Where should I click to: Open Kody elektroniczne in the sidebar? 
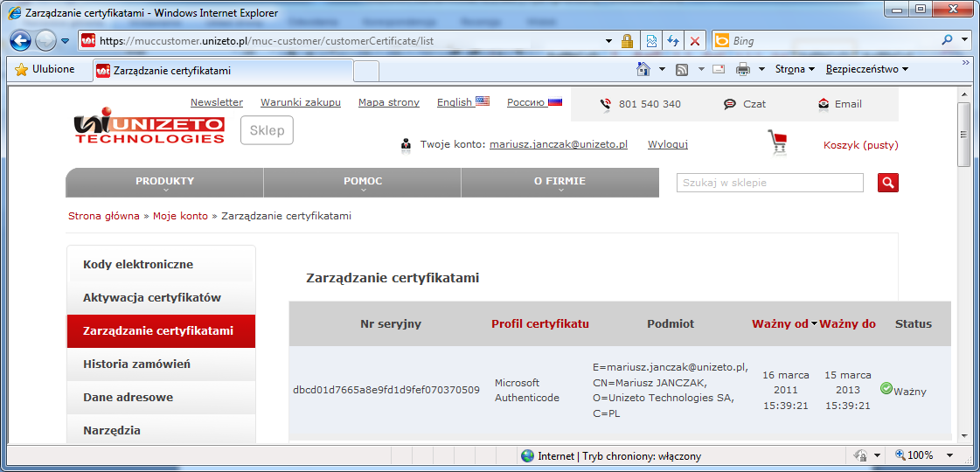[161, 265]
